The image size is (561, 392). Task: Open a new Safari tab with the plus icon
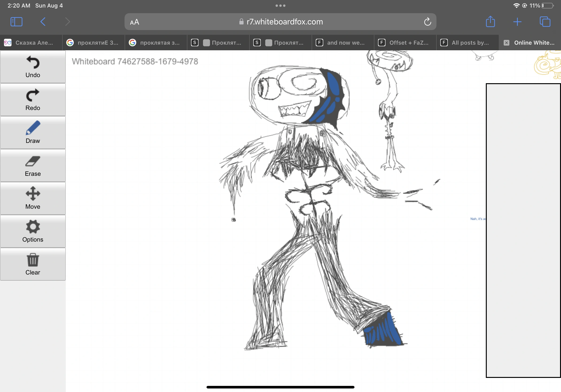point(518,22)
